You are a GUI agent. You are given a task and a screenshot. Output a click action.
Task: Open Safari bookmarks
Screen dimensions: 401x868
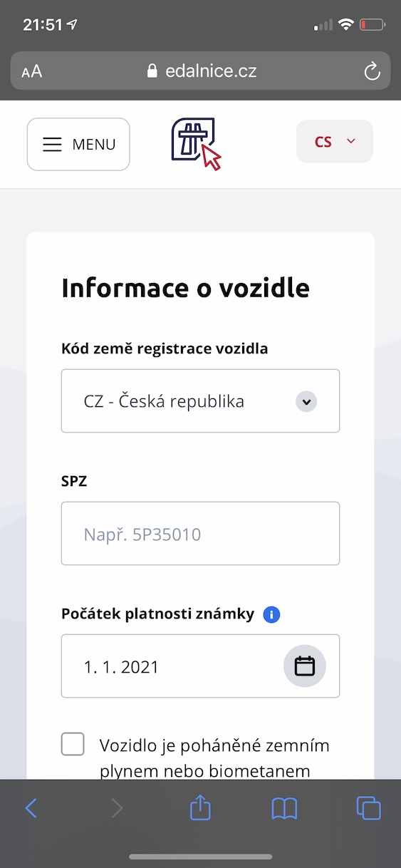[284, 808]
